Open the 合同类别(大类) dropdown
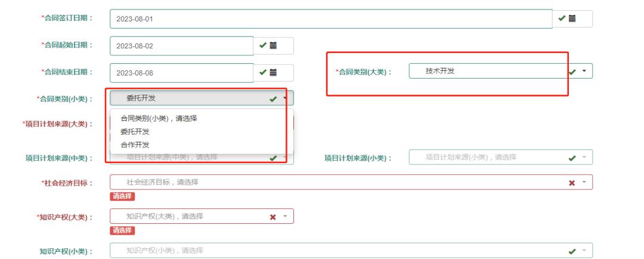 pyautogui.click(x=501, y=71)
